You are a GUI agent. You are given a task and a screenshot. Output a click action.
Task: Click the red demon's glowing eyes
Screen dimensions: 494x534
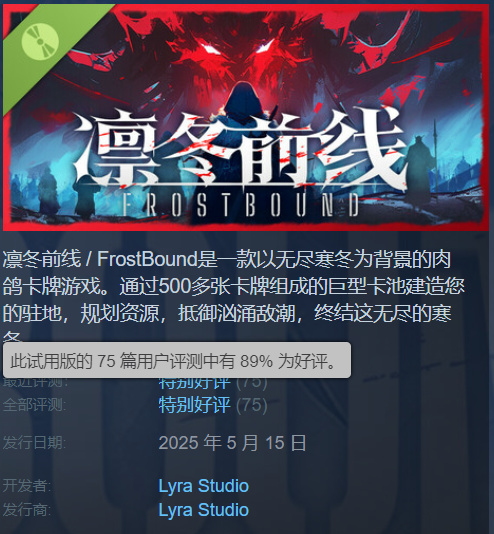238,48
